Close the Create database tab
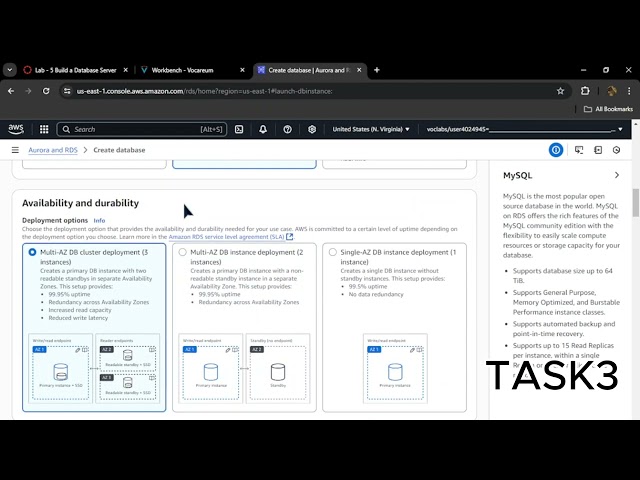The height and width of the screenshot is (480, 640). pyautogui.click(x=359, y=70)
